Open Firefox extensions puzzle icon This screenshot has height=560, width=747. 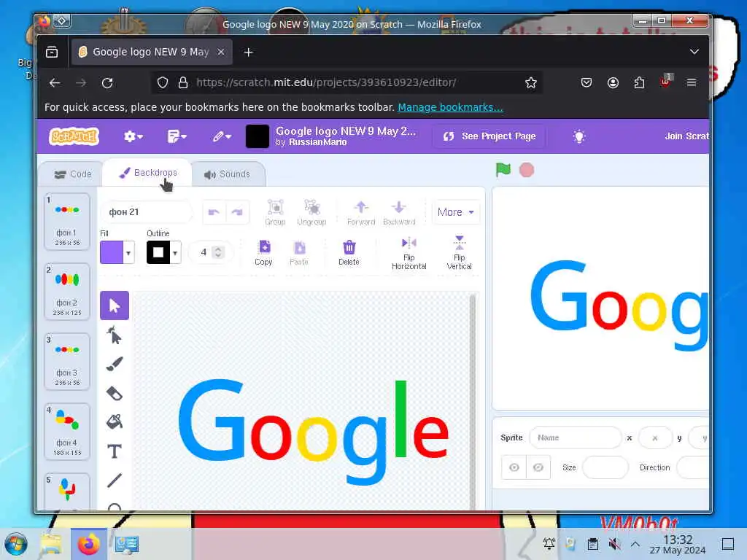point(639,83)
